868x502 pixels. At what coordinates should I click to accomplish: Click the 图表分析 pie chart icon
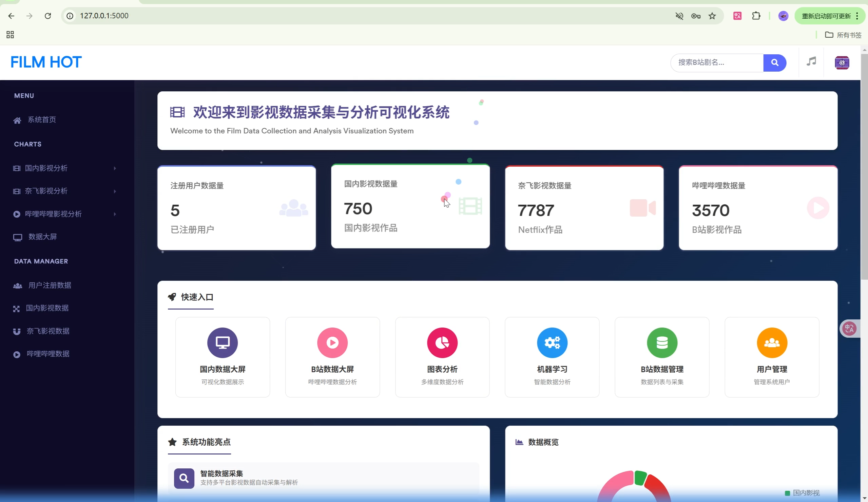coord(442,342)
